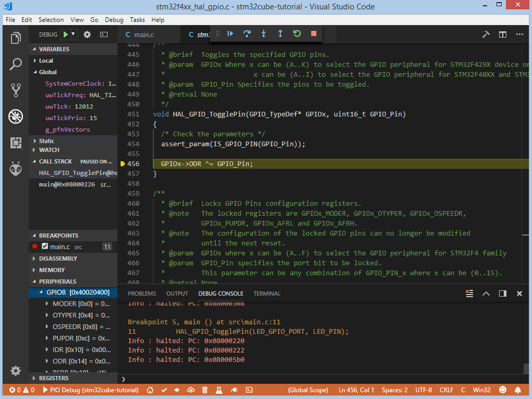Image resolution: width=532 pixels, height=399 pixels.
Task: Toggle the main.c breakpoint checkbox
Action: click(x=45, y=247)
